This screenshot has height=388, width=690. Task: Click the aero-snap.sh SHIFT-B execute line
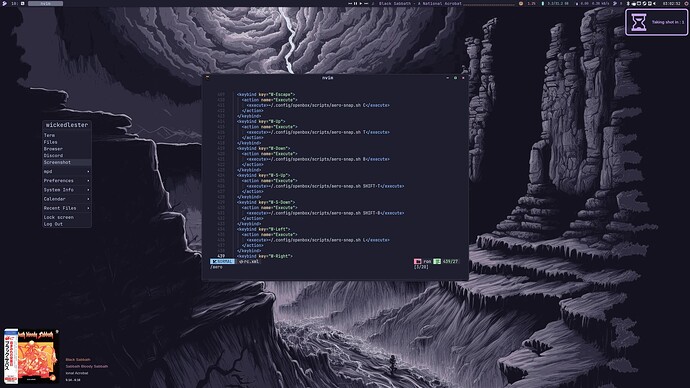325,213
